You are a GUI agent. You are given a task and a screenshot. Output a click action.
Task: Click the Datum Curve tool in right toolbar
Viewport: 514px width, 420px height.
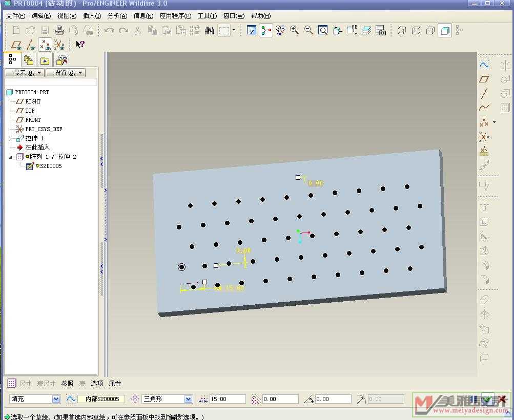pyautogui.click(x=484, y=108)
